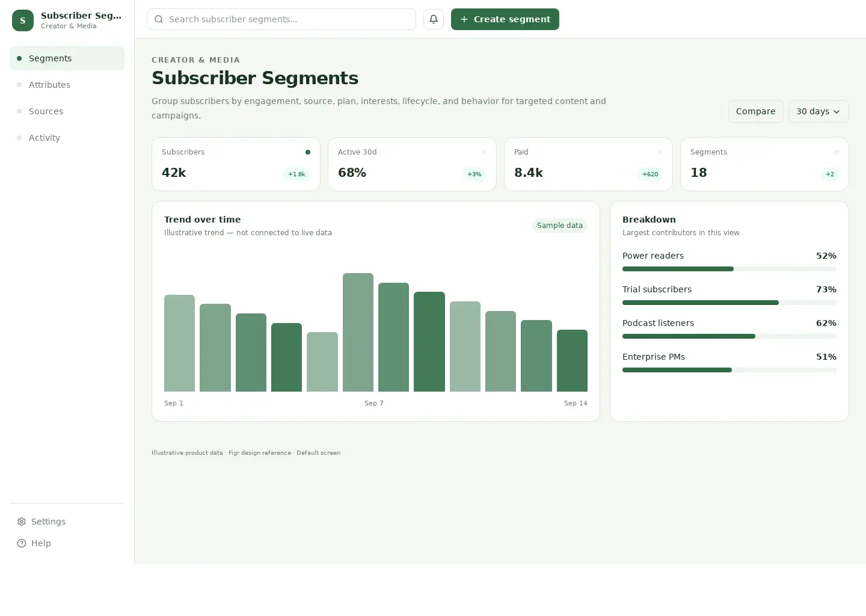Click the 62% Podcast listeners value

[826, 323]
